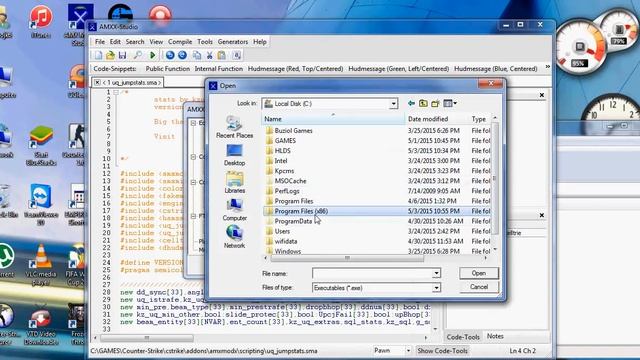Image resolution: width=640 pixels, height=360 pixels.
Task: Insert Hudmessage (Red, Top/Centered) snippet
Action: (x=296, y=69)
